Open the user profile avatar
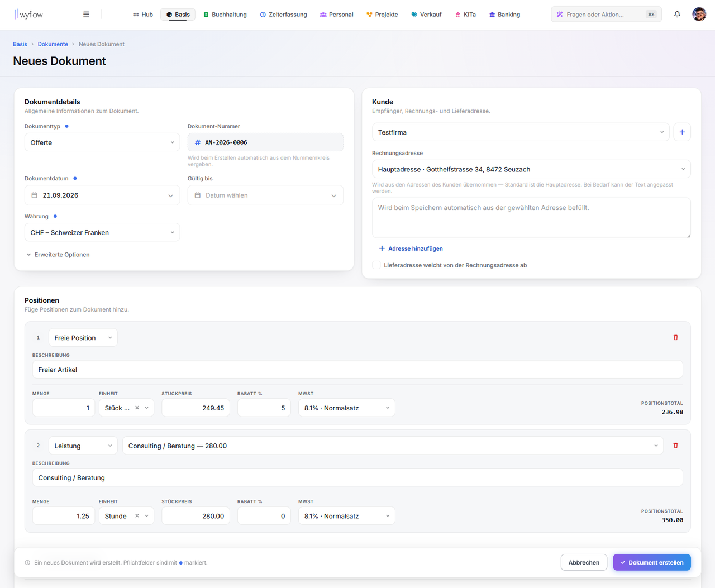This screenshot has height=588, width=715. [x=699, y=15]
